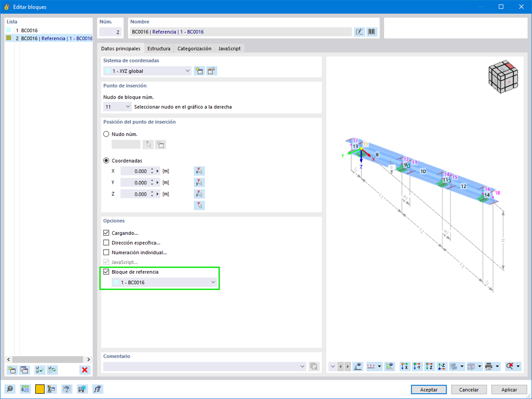Open the wireframe box display dropdown arrow
The height and width of the screenshot is (399, 532).
[x=479, y=366]
